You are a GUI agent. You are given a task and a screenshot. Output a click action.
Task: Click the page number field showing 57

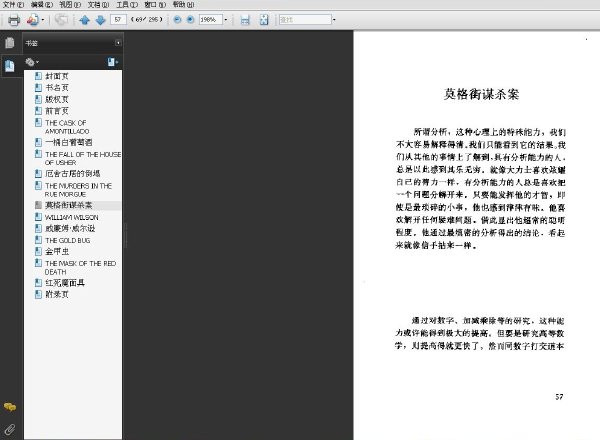[x=118, y=20]
